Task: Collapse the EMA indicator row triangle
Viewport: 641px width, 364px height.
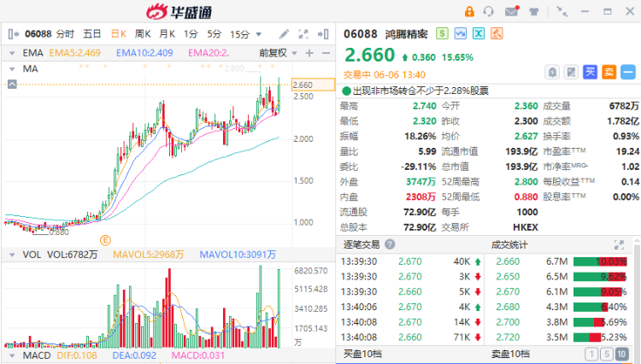Action: click(12, 54)
